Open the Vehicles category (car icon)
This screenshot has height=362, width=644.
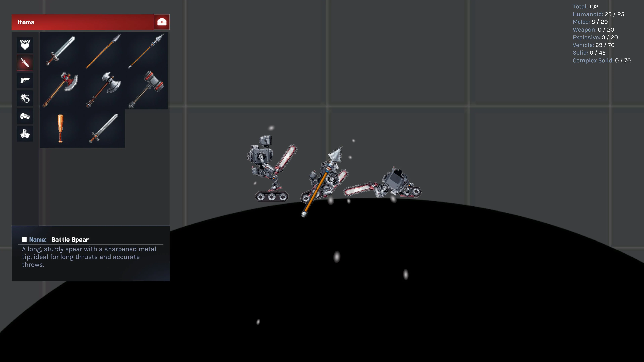tap(25, 116)
